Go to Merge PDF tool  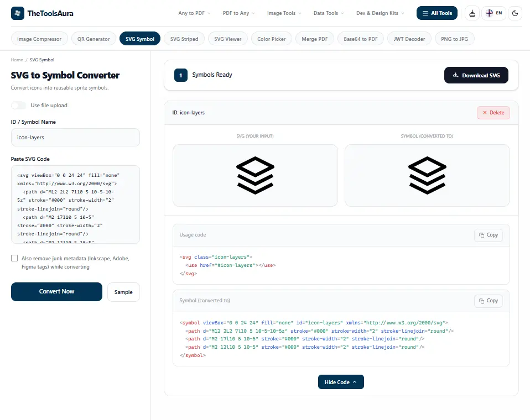315,39
